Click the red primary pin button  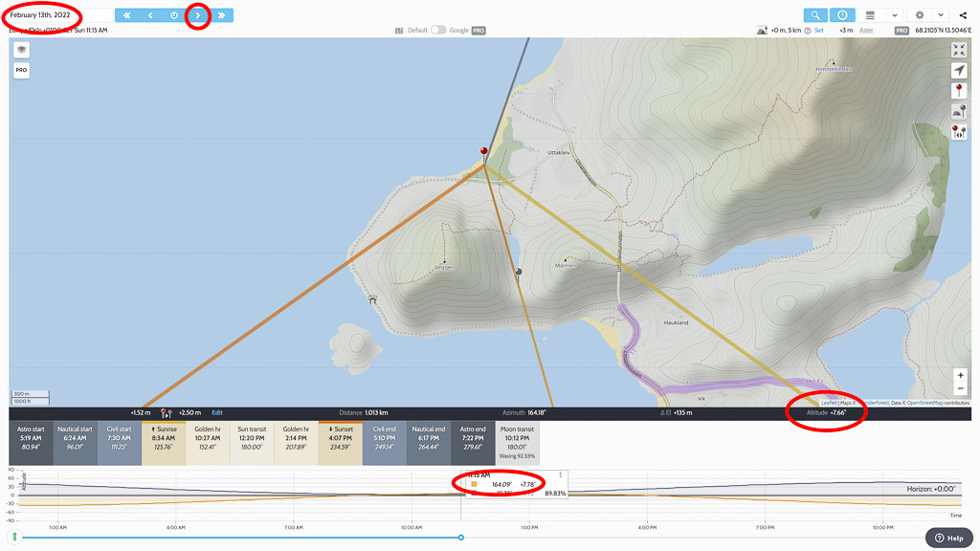(x=959, y=91)
